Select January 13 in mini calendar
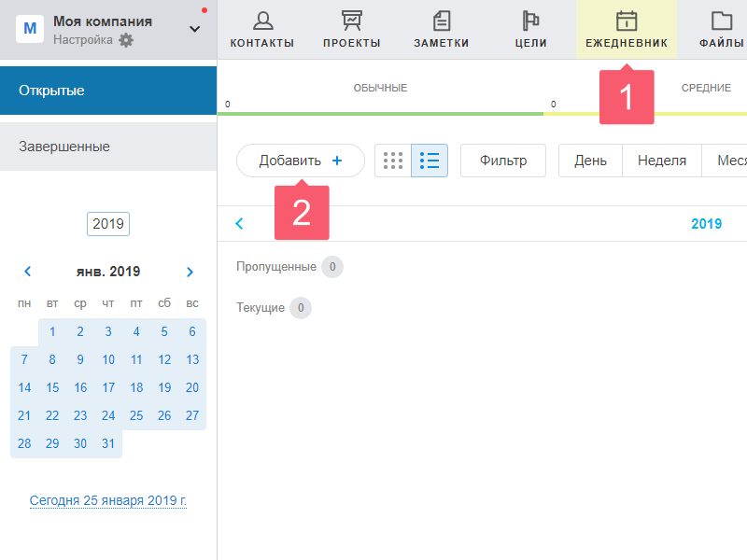 (x=192, y=359)
